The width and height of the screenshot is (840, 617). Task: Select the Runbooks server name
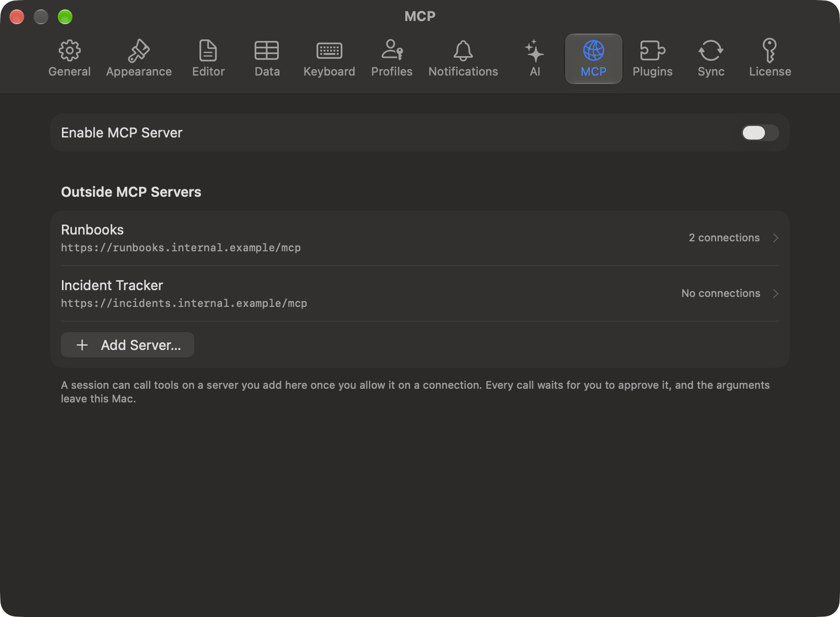coord(92,230)
